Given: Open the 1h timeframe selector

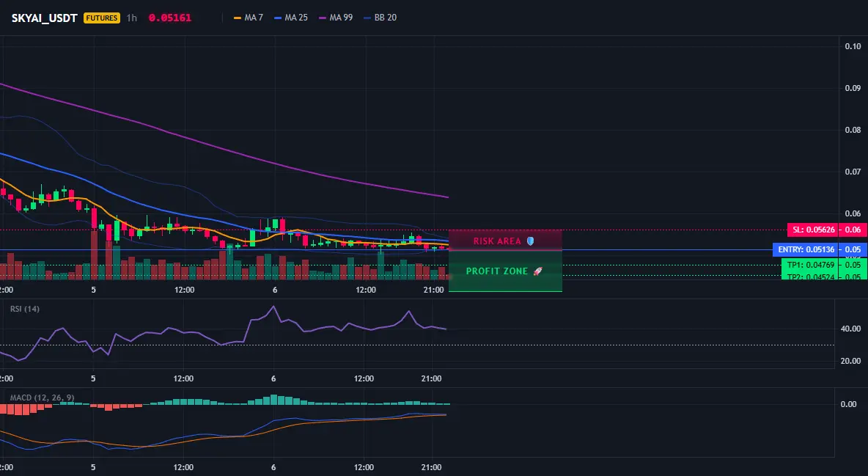Looking at the screenshot, I should coord(132,18).
